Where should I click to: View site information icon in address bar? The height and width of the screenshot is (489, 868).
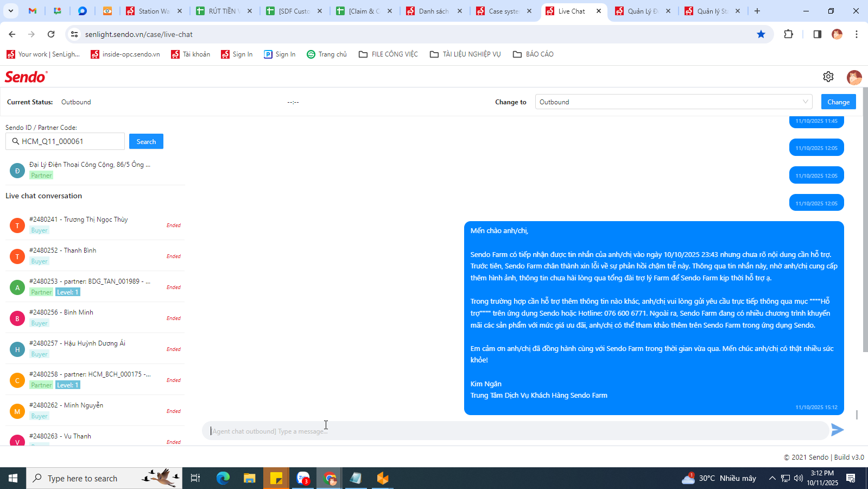[74, 34]
